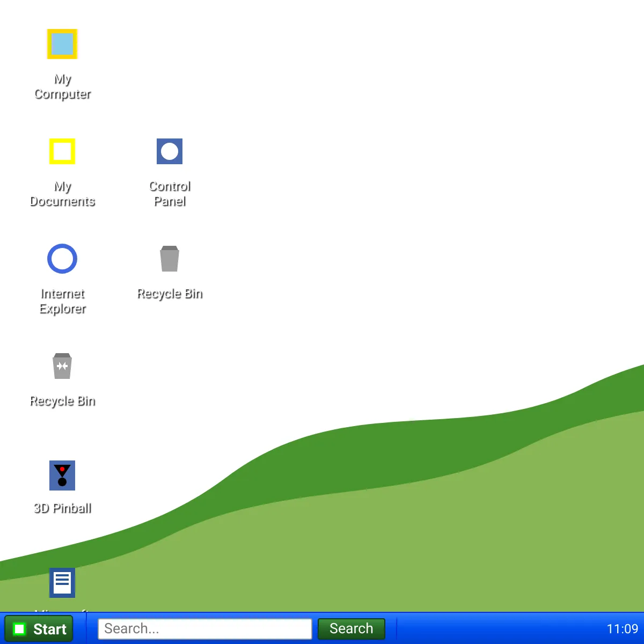This screenshot has width=644, height=644.
Task: Select the My Computer icon
Action: [x=62, y=44]
